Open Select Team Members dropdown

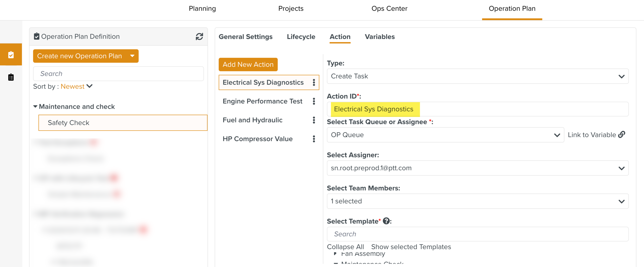click(x=477, y=201)
